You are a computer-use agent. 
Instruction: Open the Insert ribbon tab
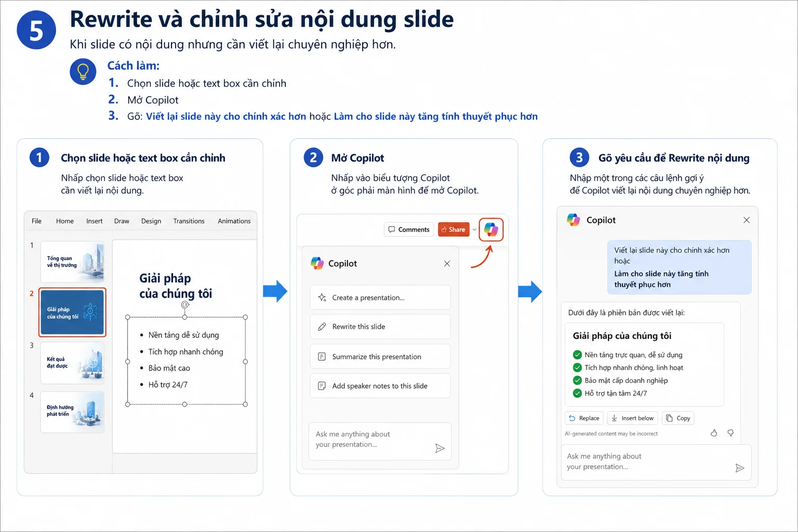point(95,221)
